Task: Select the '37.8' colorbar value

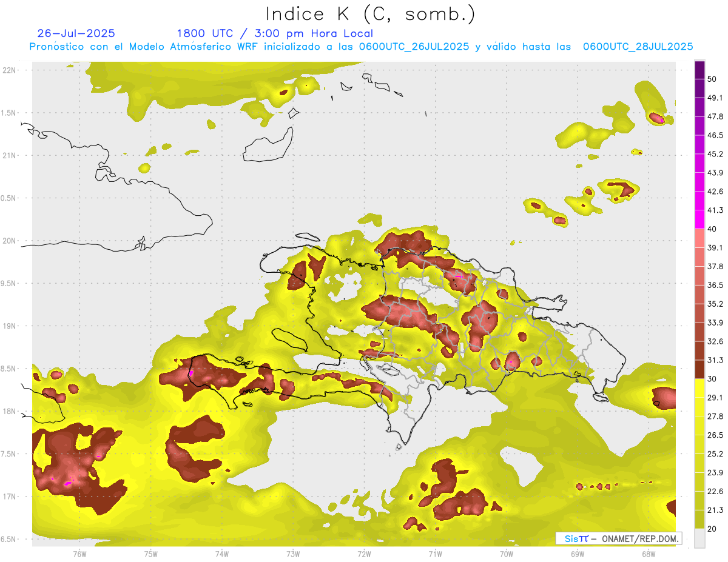Action: click(715, 267)
